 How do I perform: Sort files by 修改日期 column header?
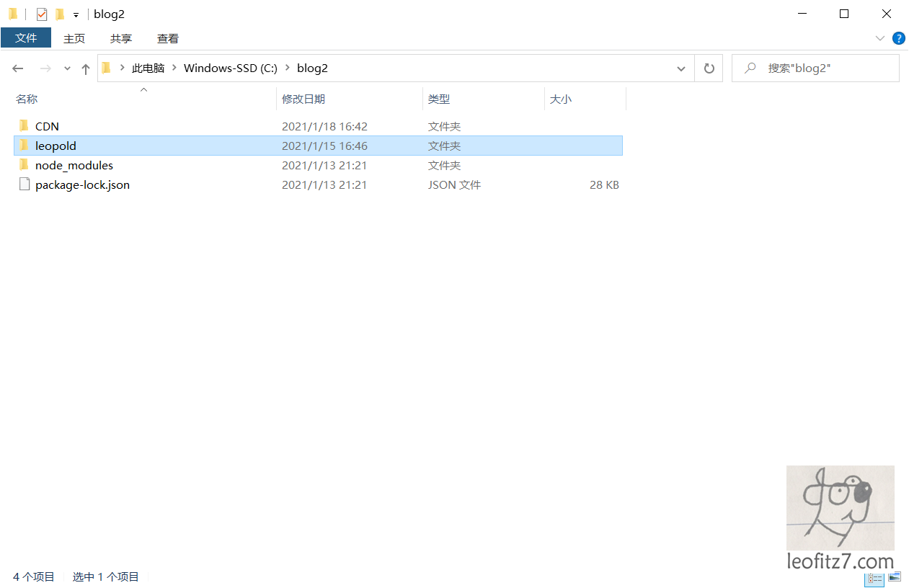pos(303,99)
